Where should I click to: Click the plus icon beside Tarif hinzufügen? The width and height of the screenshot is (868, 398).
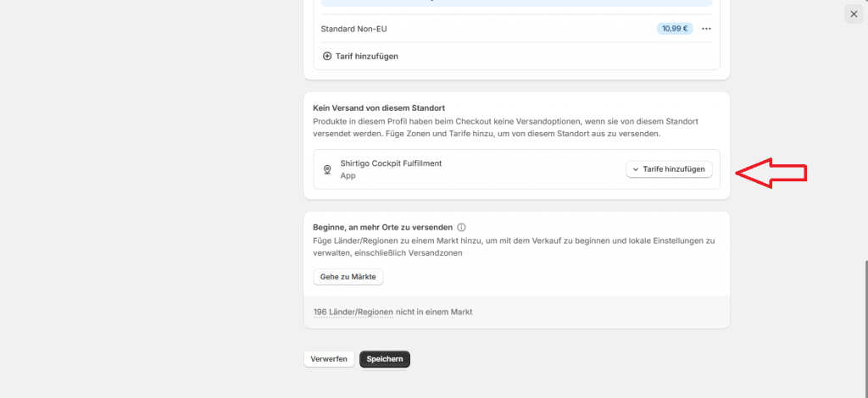[x=327, y=57]
